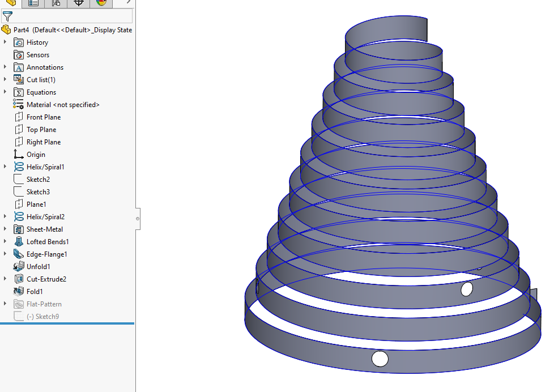The width and height of the screenshot is (554, 392).
Task: Click the panel collapse handle on divider
Action: (138, 218)
